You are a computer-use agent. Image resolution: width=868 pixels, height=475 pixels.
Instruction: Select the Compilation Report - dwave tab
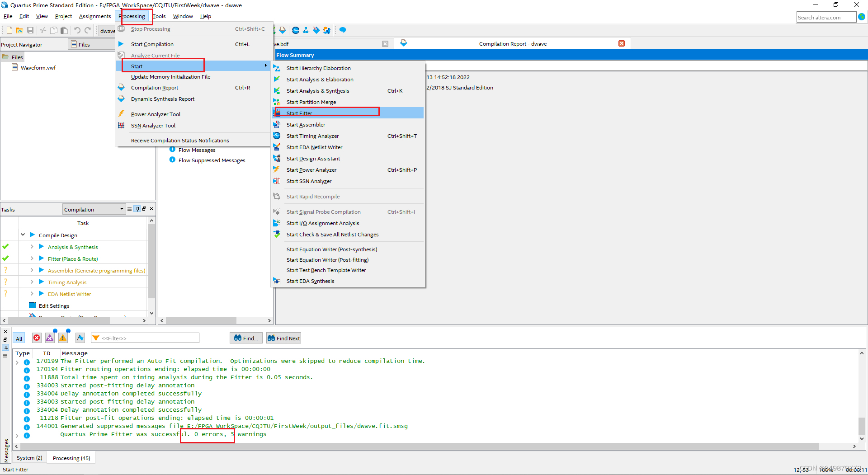(513, 44)
